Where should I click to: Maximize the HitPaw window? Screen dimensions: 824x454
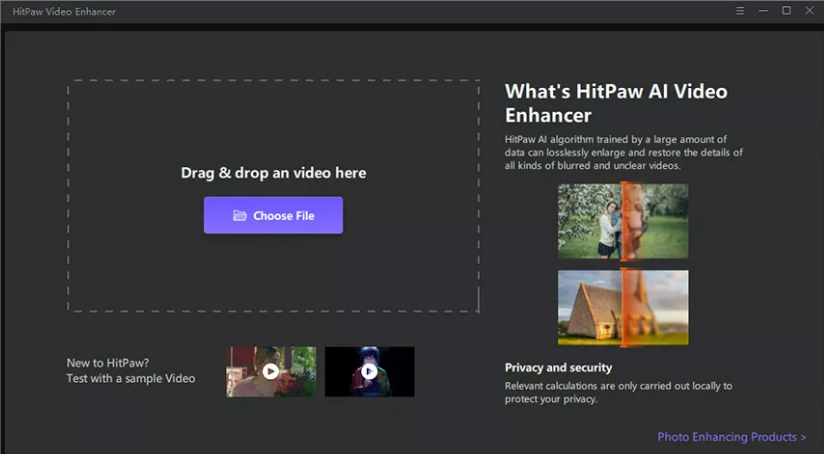[786, 11]
